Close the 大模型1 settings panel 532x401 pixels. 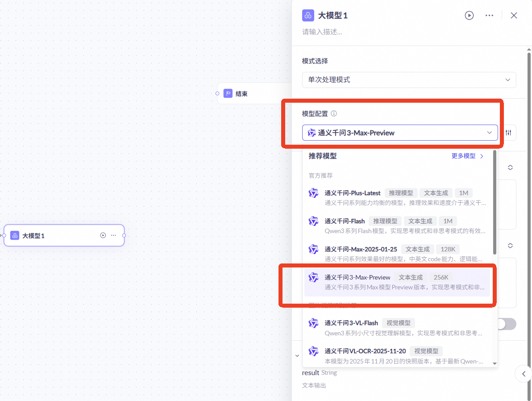click(x=514, y=15)
